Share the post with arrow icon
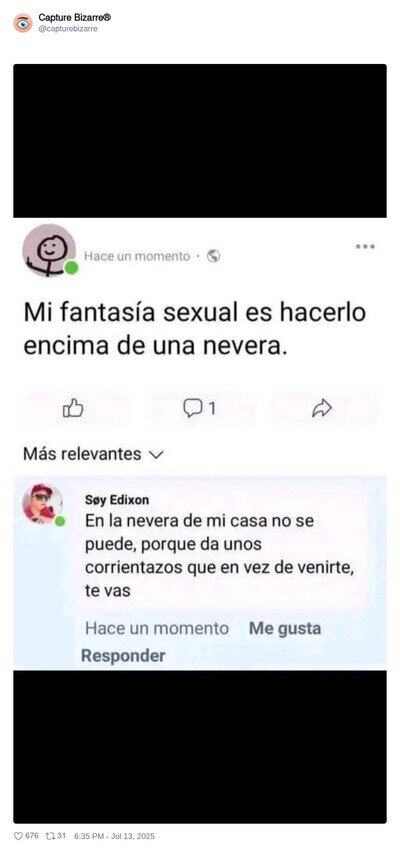 coord(322,408)
